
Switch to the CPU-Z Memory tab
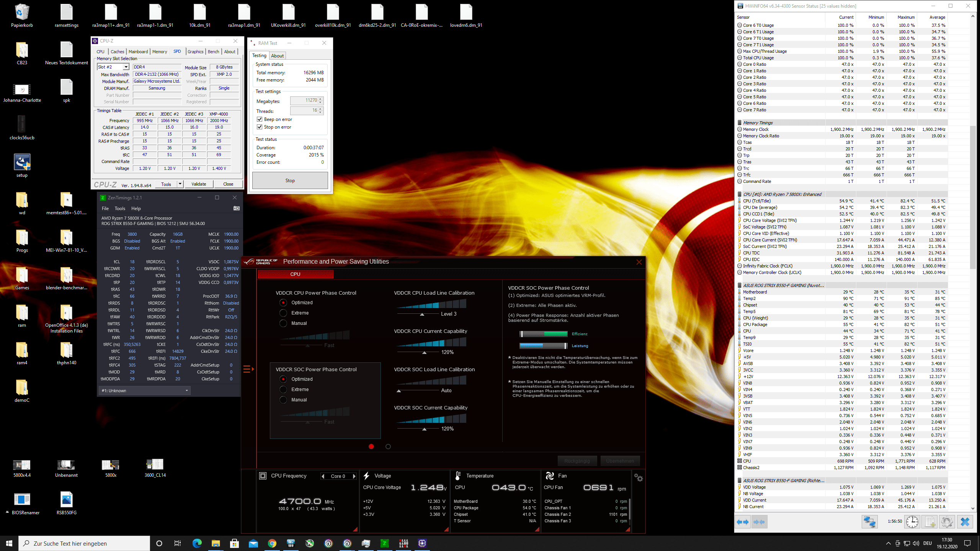(x=159, y=52)
